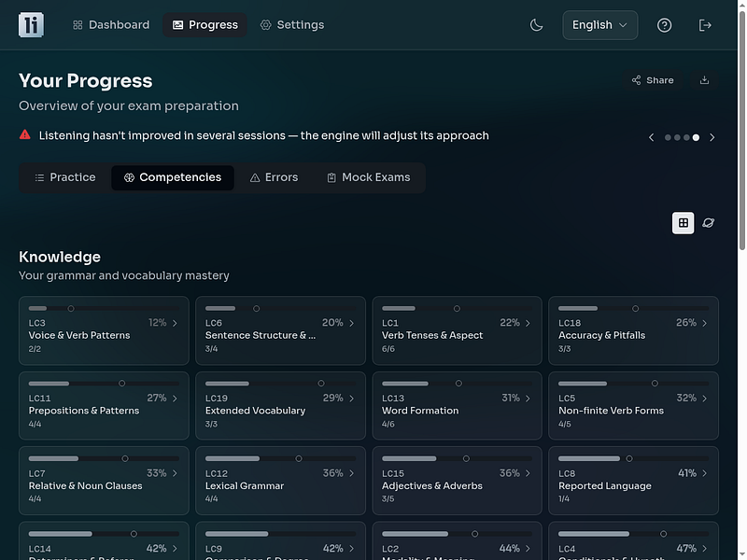Viewport: 747px width, 560px height.
Task: Expand LC6 card via its chevron
Action: pos(352,323)
